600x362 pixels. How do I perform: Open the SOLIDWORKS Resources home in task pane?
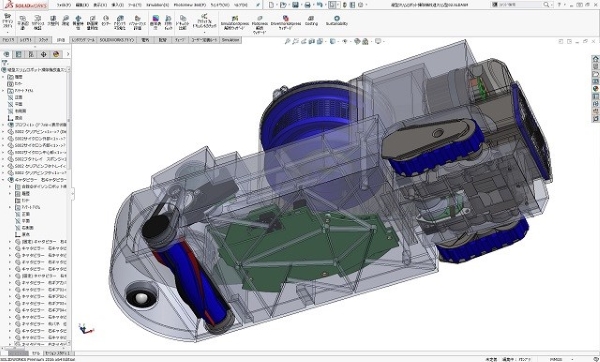(595, 59)
